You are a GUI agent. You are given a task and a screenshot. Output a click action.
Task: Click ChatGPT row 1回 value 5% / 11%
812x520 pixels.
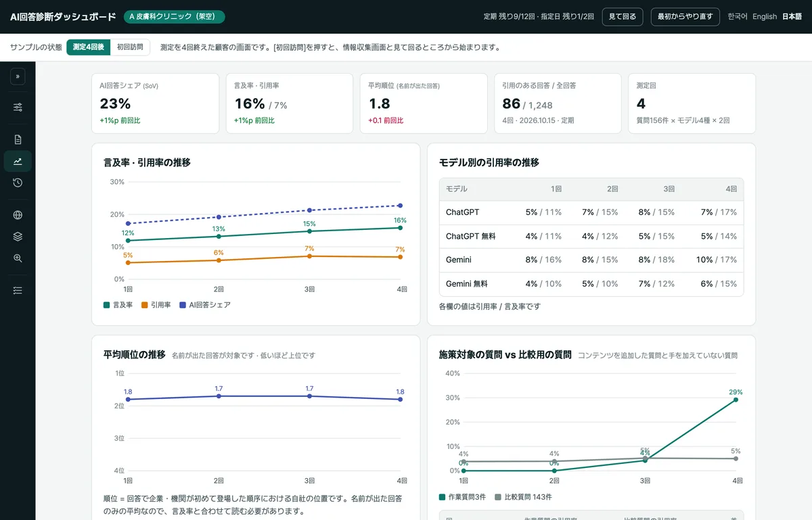coord(543,212)
